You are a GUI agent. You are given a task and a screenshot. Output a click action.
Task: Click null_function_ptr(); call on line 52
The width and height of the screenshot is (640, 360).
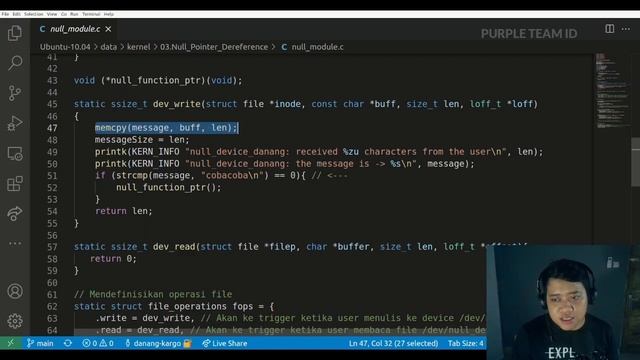coord(168,187)
